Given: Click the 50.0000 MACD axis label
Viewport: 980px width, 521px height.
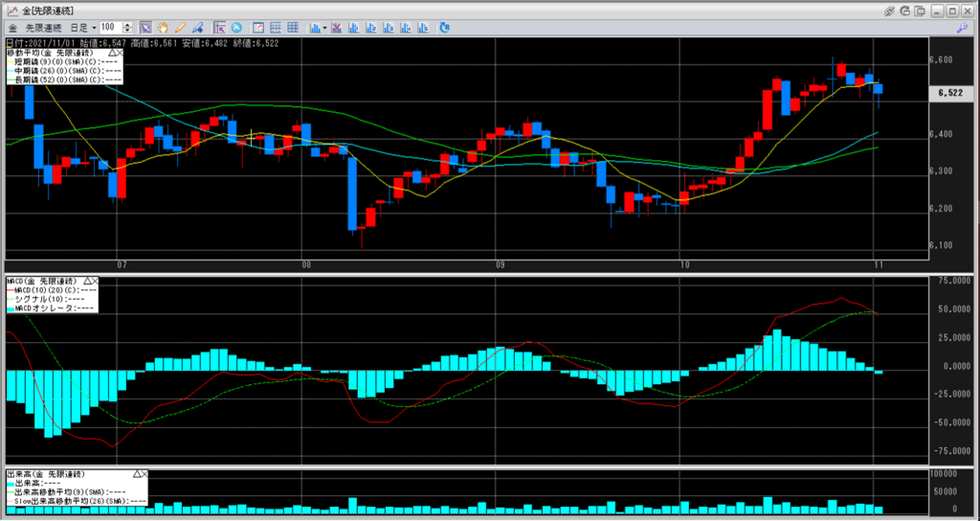Looking at the screenshot, I should tap(957, 309).
